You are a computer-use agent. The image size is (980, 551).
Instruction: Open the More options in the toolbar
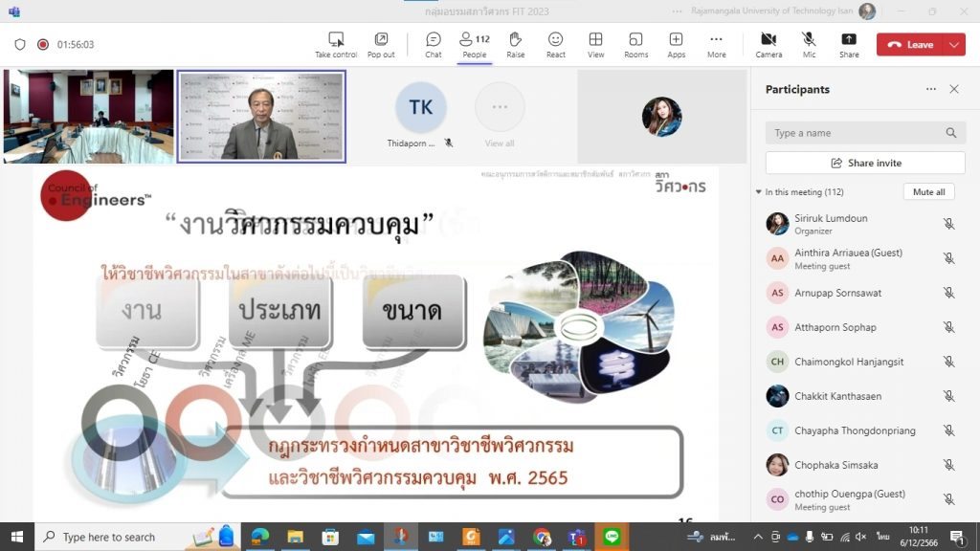point(716,44)
